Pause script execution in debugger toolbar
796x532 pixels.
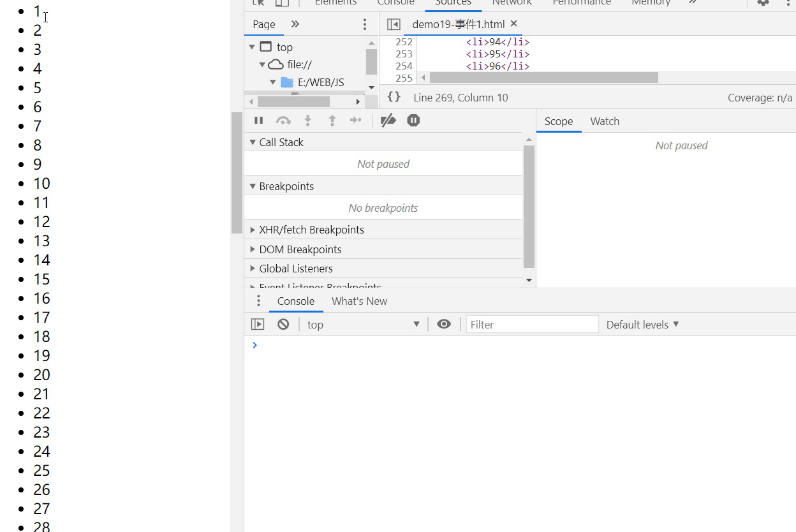(258, 121)
